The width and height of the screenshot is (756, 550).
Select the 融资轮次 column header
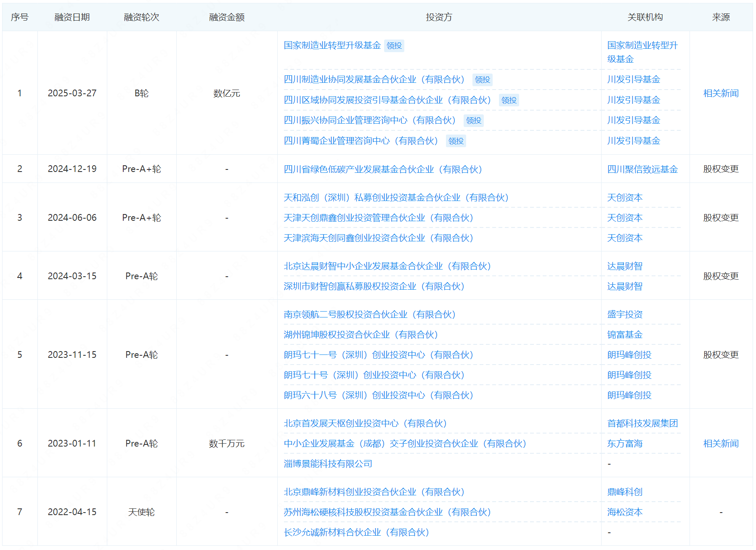(x=141, y=17)
